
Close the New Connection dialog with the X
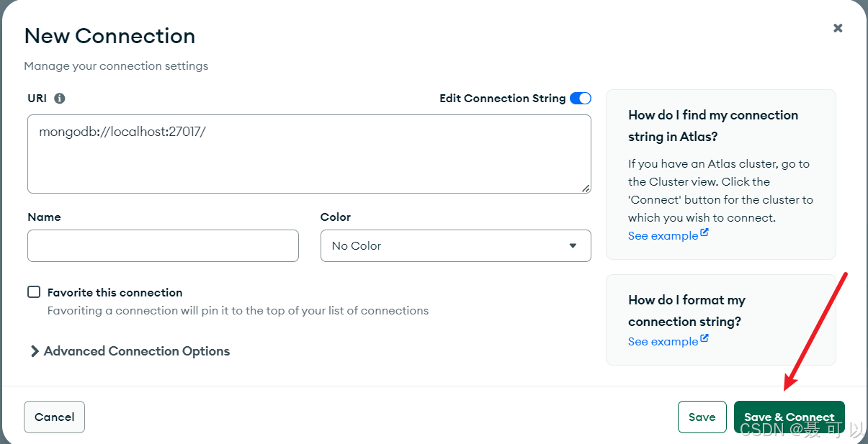838,28
